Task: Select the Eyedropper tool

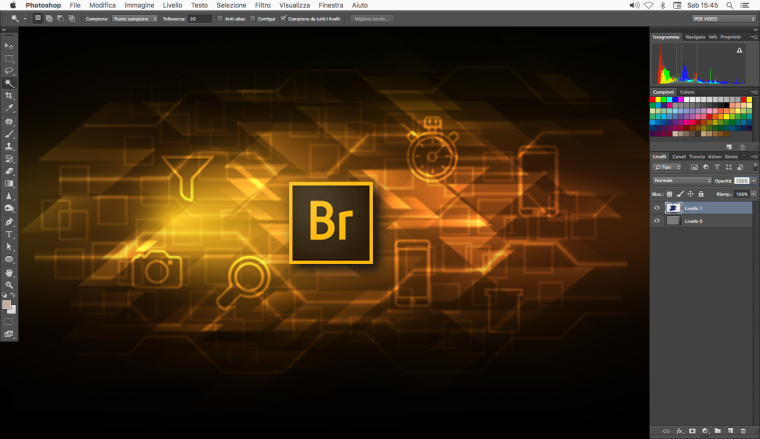Action: click(x=9, y=109)
